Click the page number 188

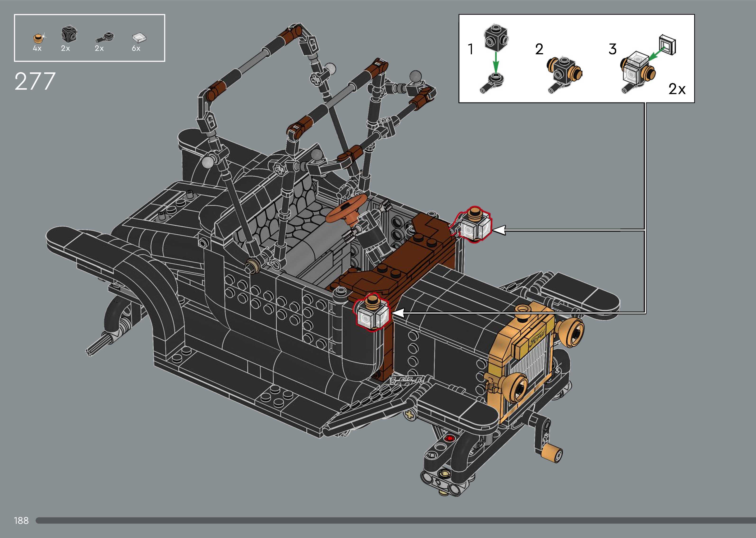tap(21, 520)
